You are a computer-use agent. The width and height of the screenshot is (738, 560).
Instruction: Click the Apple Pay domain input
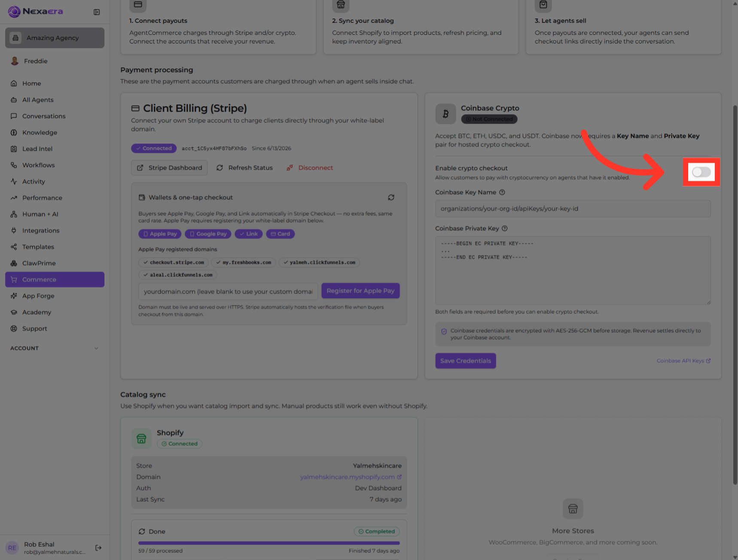(x=228, y=291)
